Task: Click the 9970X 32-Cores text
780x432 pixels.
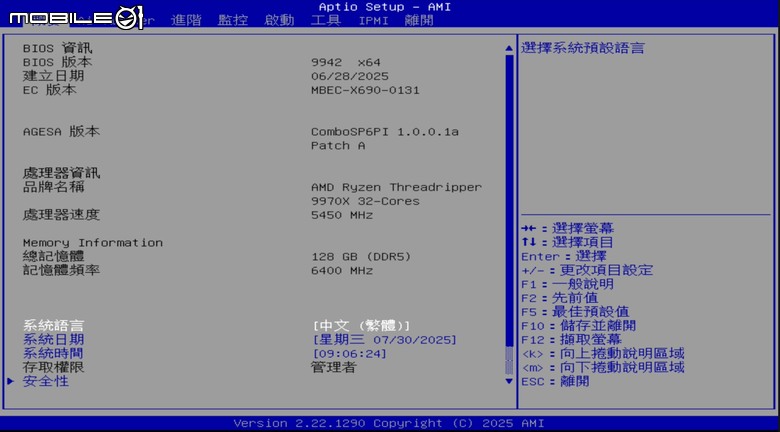Action: (x=365, y=202)
